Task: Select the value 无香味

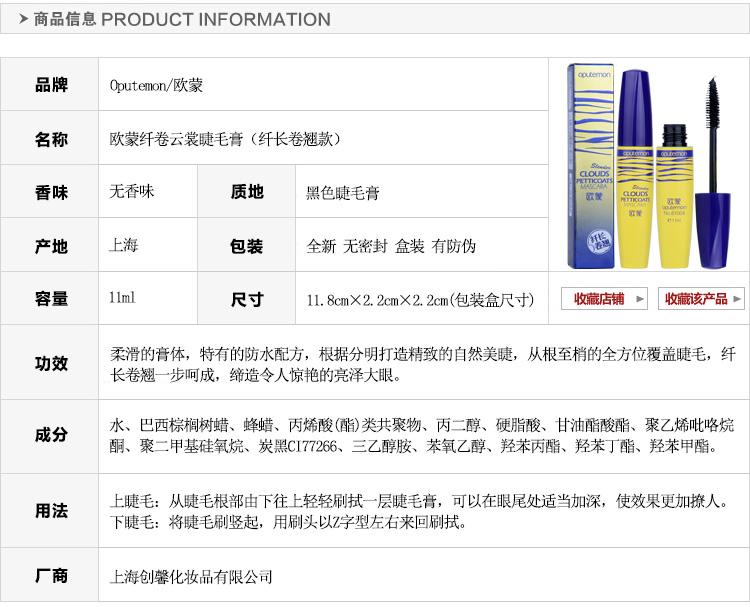Action: [x=132, y=191]
